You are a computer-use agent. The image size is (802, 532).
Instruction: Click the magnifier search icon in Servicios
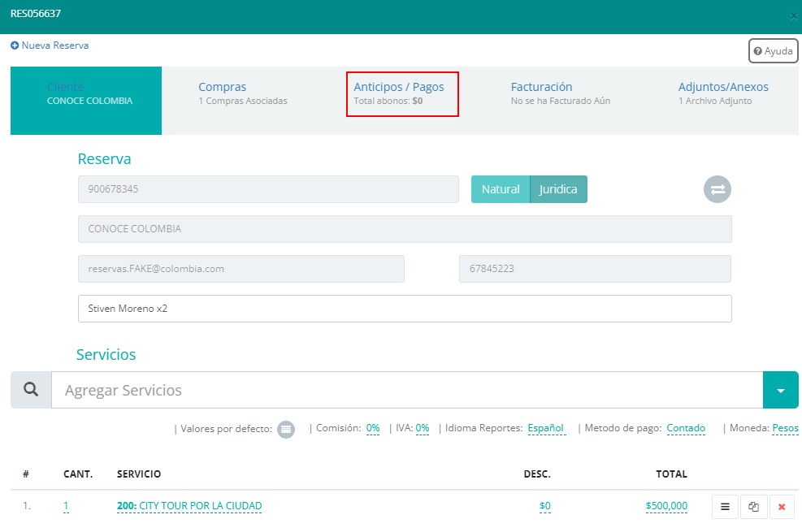31,390
